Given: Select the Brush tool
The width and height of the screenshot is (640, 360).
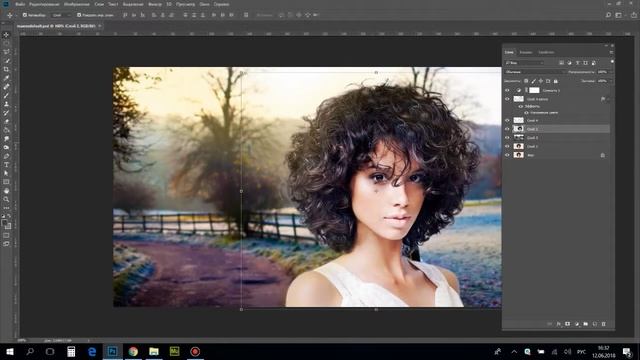Looking at the screenshot, I should pyautogui.click(x=6, y=96).
